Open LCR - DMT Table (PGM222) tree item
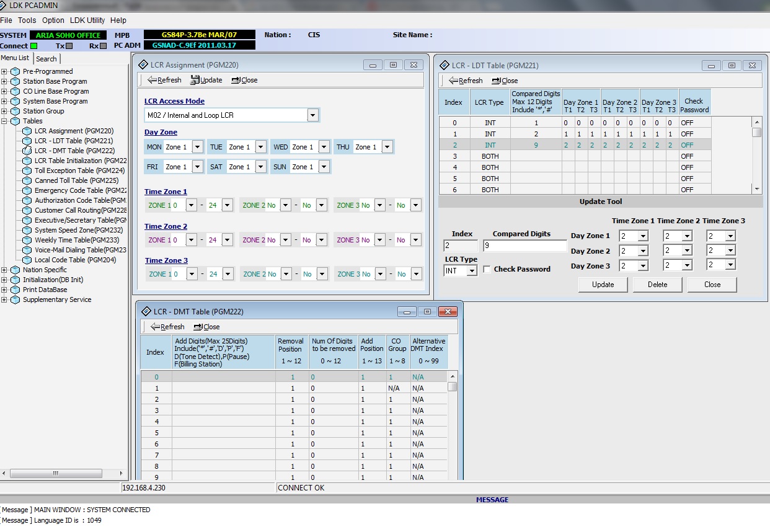770x532 pixels. [x=74, y=151]
